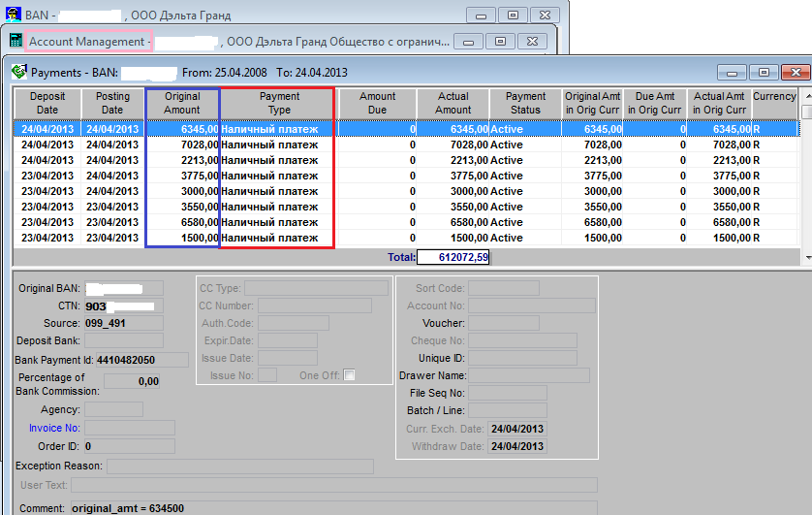812x515 pixels.
Task: Toggle the One Off checkbox
Action: (349, 374)
